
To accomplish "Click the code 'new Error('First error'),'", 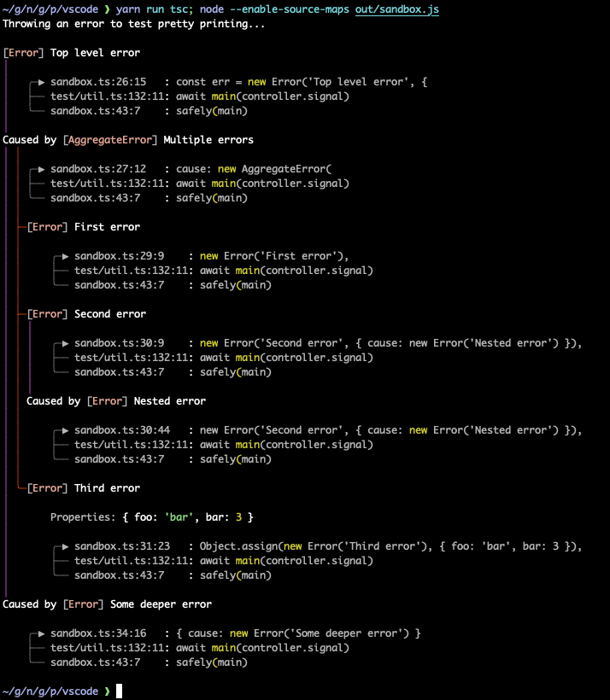I will click(x=274, y=256).
